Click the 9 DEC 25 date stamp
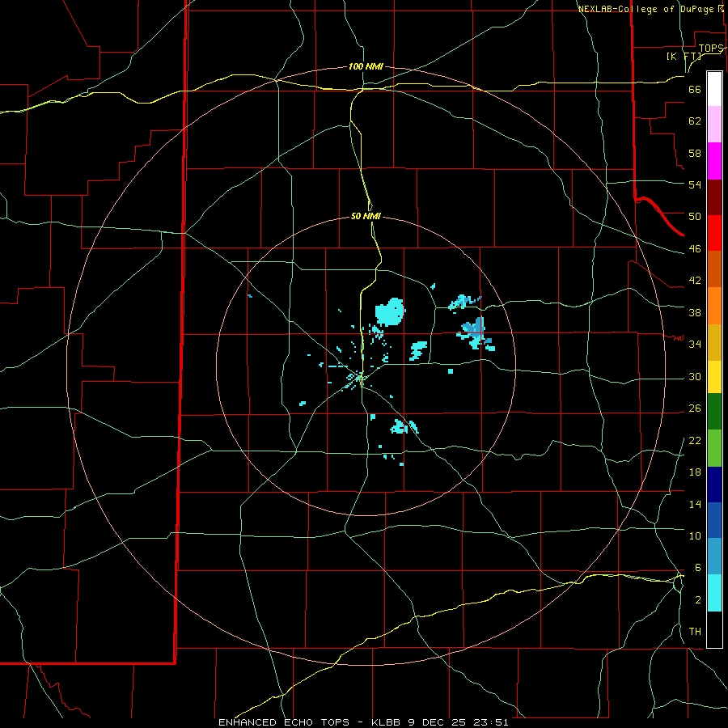The width and height of the screenshot is (728, 728). 438,722
